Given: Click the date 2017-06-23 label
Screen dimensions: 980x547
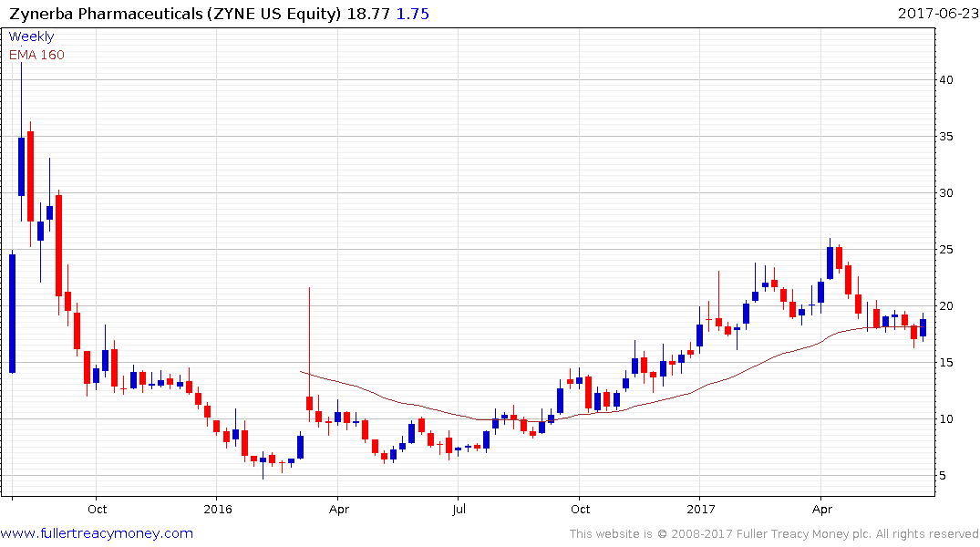Looking at the screenshot, I should [x=937, y=13].
